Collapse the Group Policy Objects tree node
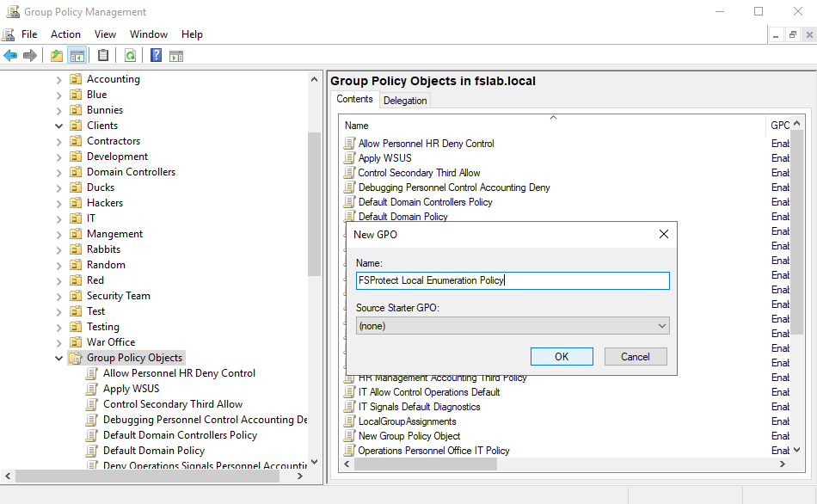The image size is (817, 504). coord(59,358)
